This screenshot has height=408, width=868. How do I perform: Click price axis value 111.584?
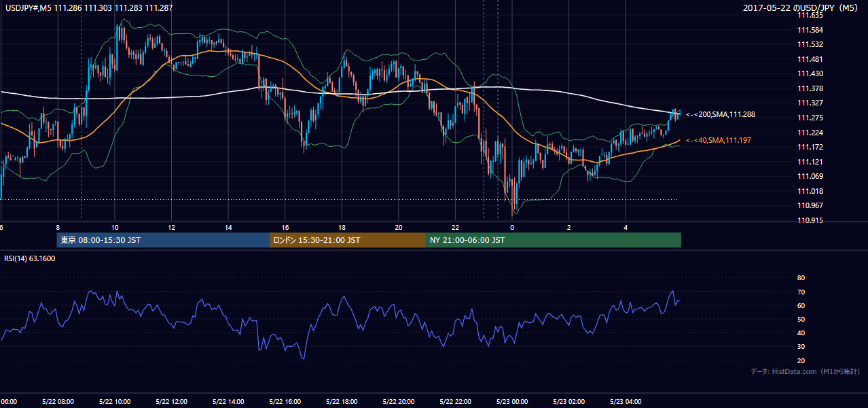tap(811, 30)
